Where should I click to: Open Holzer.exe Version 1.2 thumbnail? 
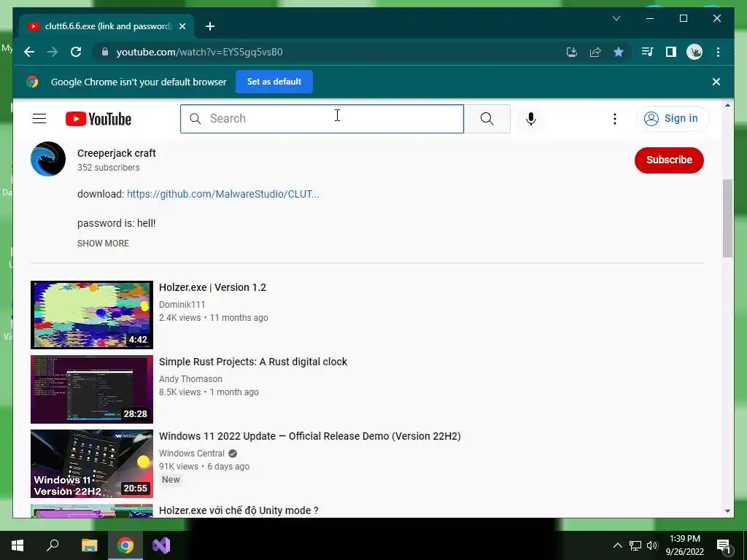92,315
